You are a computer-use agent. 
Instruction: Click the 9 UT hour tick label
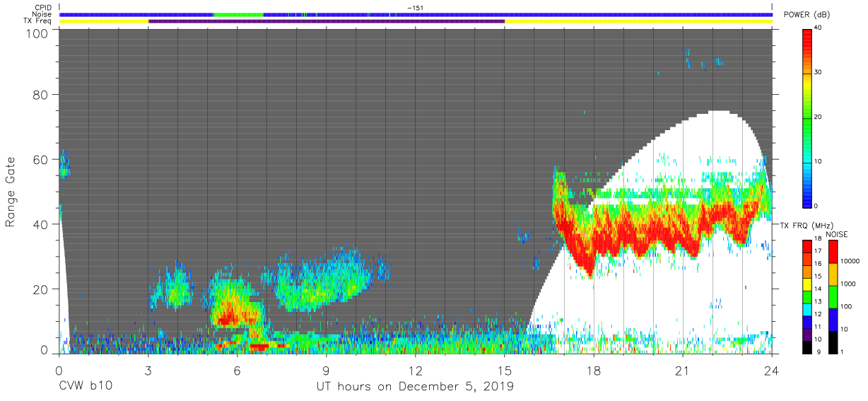click(327, 370)
